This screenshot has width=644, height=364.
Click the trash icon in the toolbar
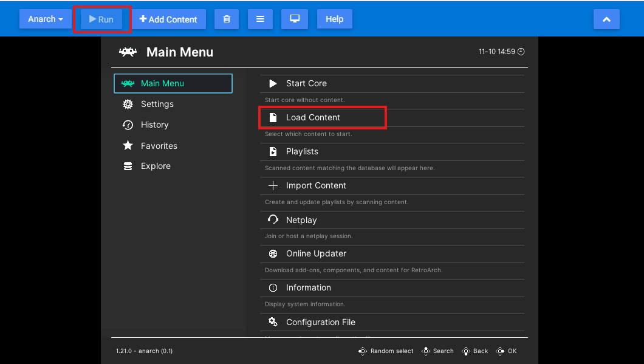coord(227,19)
